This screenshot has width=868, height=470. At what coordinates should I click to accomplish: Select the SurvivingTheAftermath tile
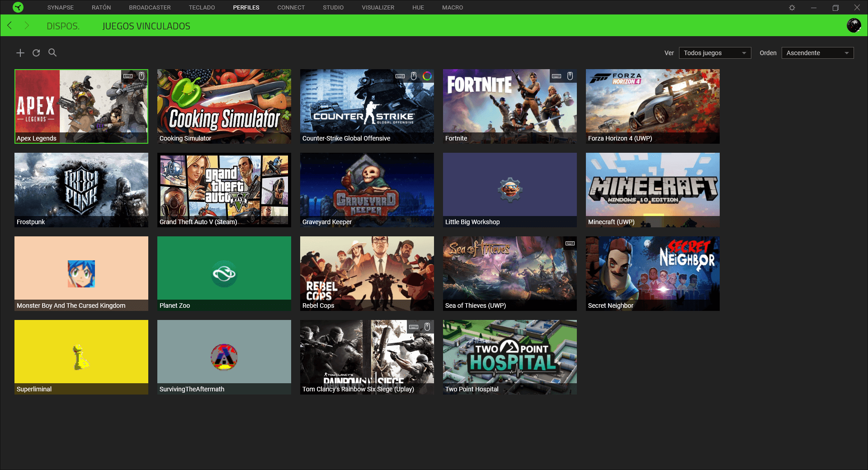(224, 357)
